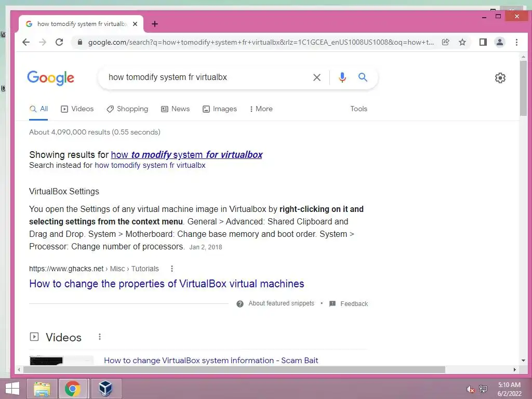Click the vertical scrollbar up arrow

(523, 57)
